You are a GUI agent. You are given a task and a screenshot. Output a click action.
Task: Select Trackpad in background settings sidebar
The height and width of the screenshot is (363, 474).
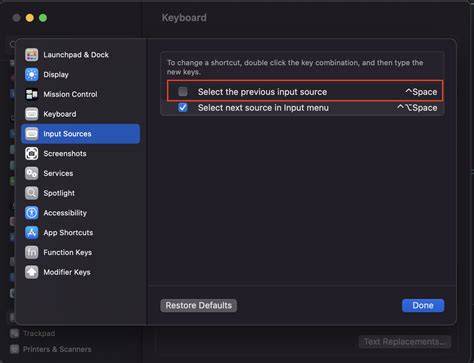point(39,333)
